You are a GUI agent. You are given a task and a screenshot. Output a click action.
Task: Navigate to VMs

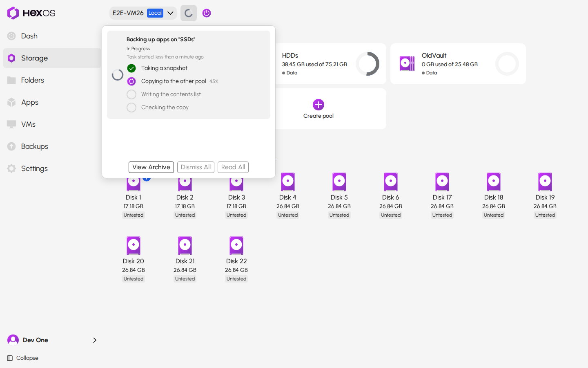coord(52,124)
